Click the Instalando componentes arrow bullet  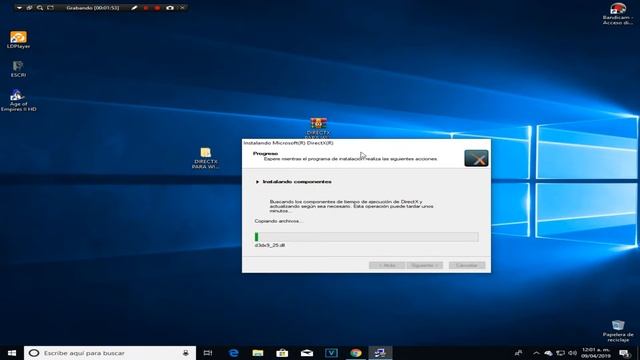[257, 182]
